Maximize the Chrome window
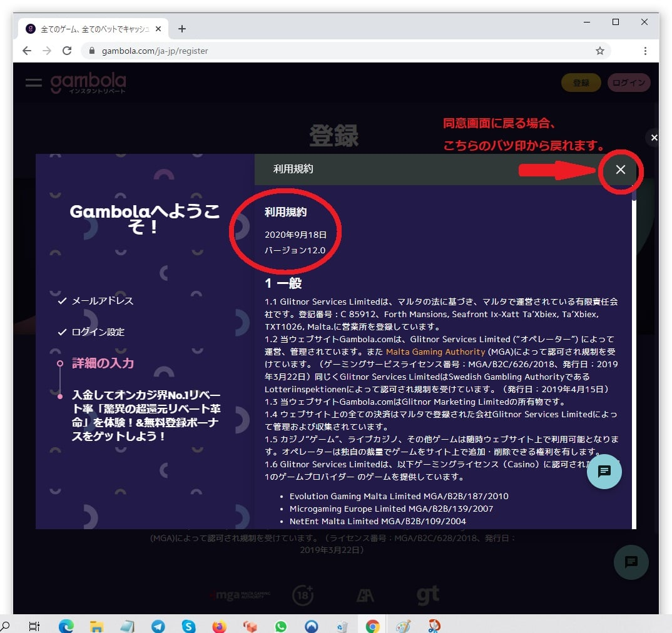 click(x=616, y=22)
